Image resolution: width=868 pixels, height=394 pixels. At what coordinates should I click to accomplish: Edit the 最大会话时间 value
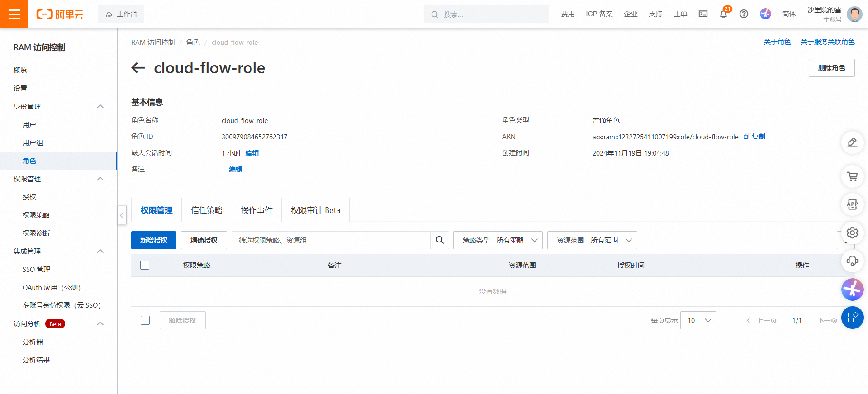tap(252, 153)
